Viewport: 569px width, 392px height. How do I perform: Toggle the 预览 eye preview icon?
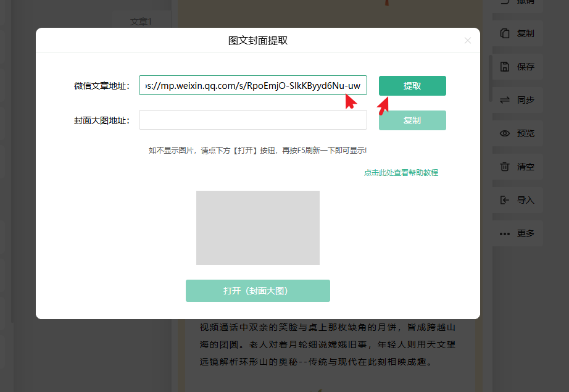[x=505, y=133]
